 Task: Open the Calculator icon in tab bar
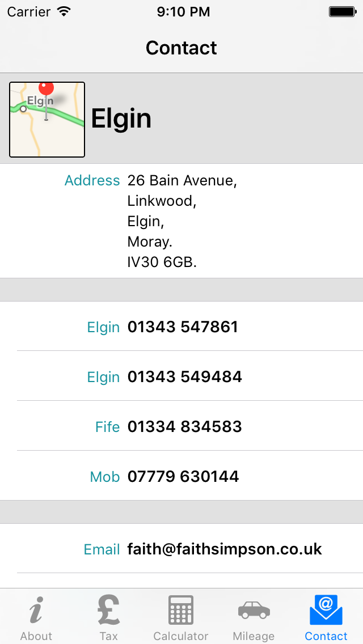pos(181,610)
